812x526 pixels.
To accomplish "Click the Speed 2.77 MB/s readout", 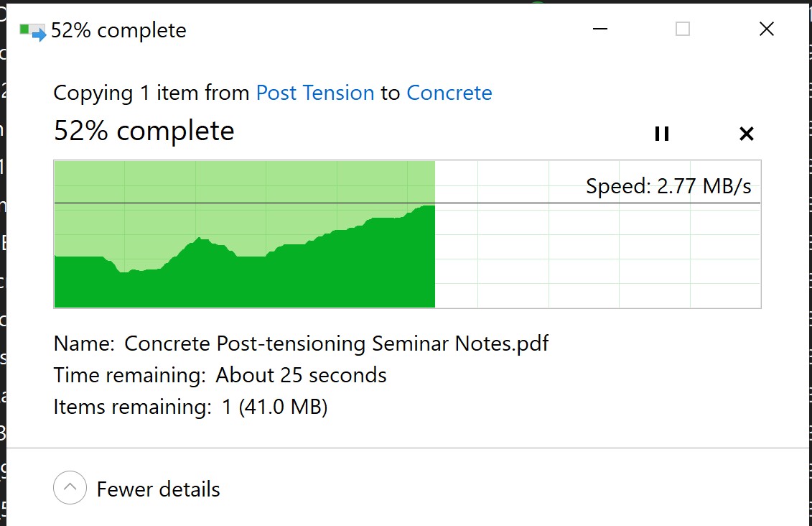I will (x=668, y=187).
